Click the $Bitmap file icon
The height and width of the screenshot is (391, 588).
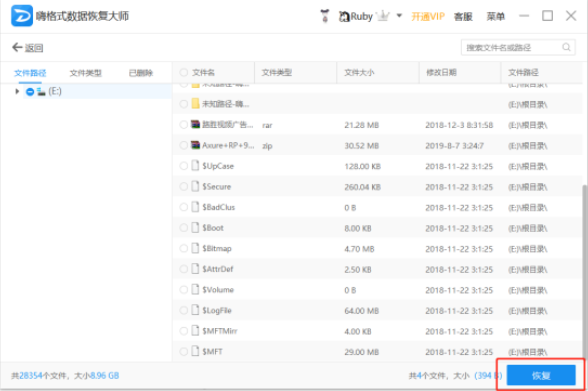click(195, 248)
